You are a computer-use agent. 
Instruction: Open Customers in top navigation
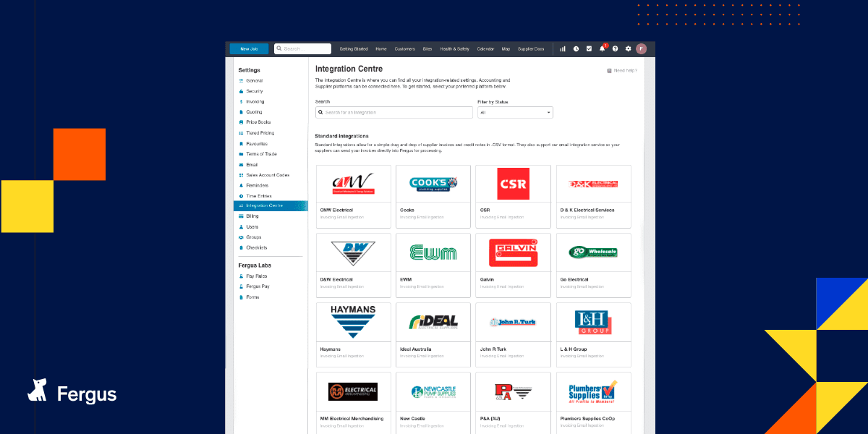(405, 48)
